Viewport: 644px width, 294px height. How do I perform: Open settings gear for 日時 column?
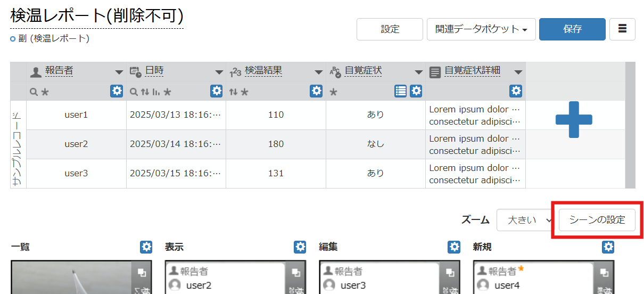[x=216, y=91]
